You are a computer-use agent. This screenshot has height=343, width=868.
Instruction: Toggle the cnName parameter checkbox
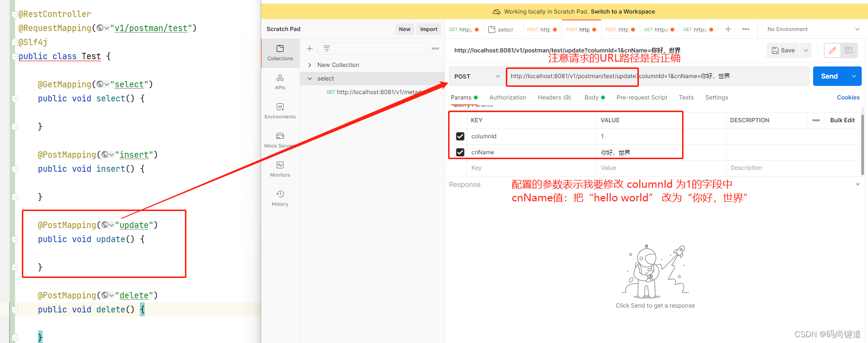[x=460, y=152]
